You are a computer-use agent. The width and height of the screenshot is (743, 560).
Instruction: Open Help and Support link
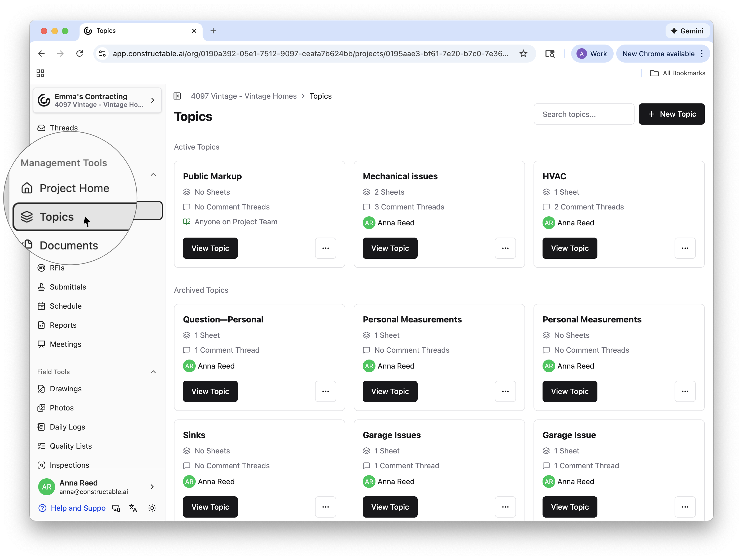[72, 508]
